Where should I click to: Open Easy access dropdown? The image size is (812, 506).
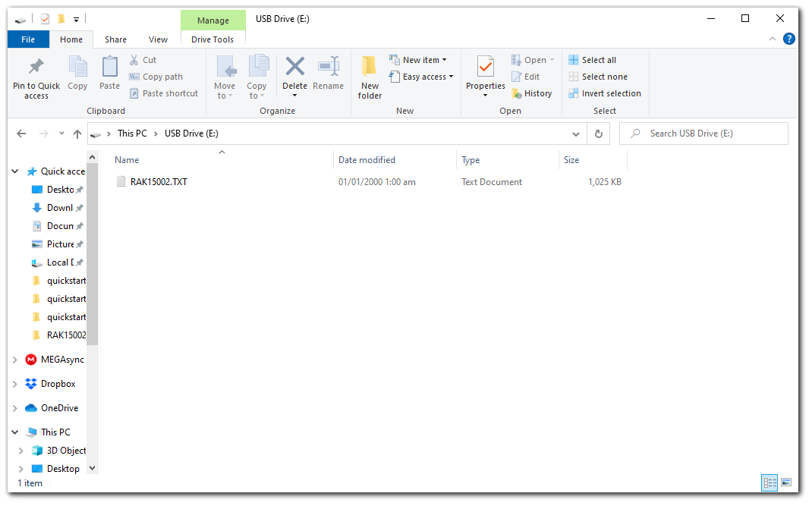click(421, 77)
